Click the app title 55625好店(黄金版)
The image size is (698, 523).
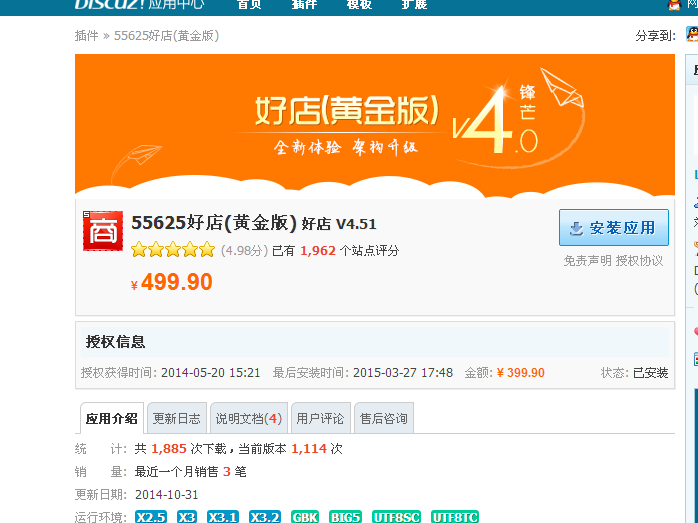(214, 223)
